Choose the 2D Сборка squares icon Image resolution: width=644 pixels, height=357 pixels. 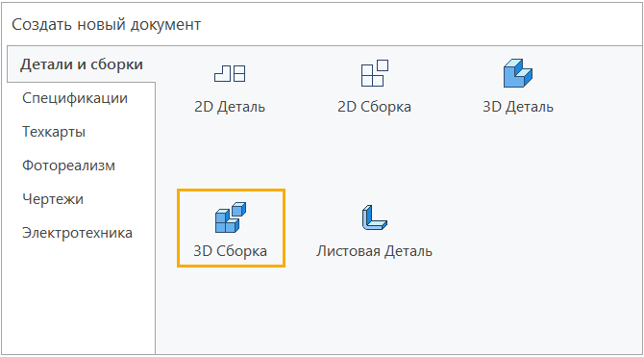tap(375, 73)
